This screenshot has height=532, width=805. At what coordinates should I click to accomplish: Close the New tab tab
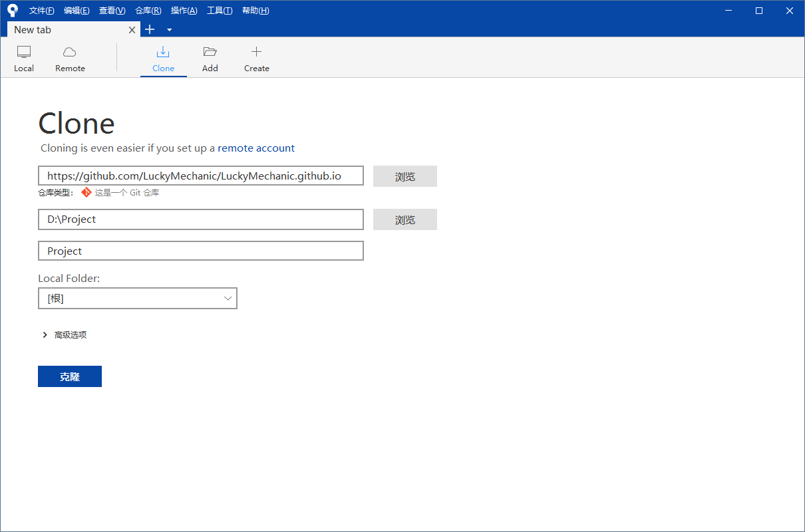(x=132, y=30)
